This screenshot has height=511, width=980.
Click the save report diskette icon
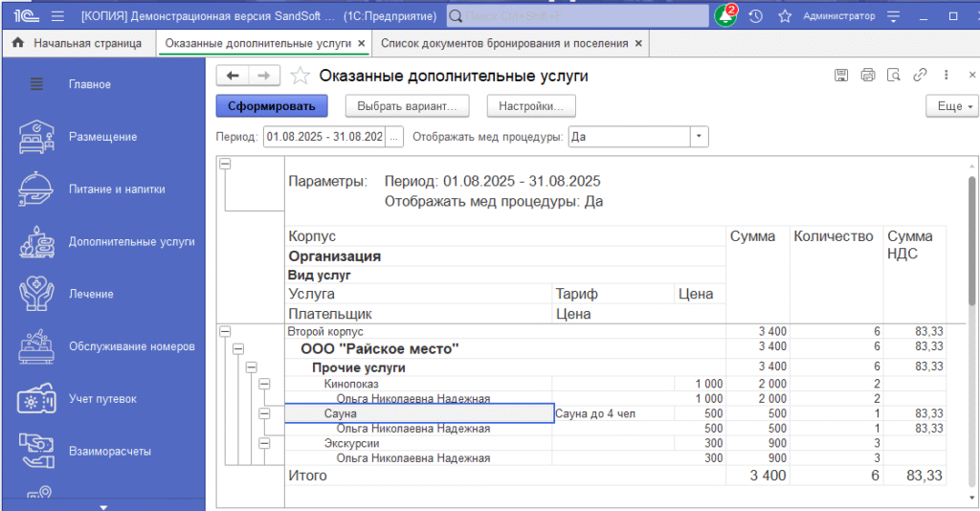click(x=842, y=76)
